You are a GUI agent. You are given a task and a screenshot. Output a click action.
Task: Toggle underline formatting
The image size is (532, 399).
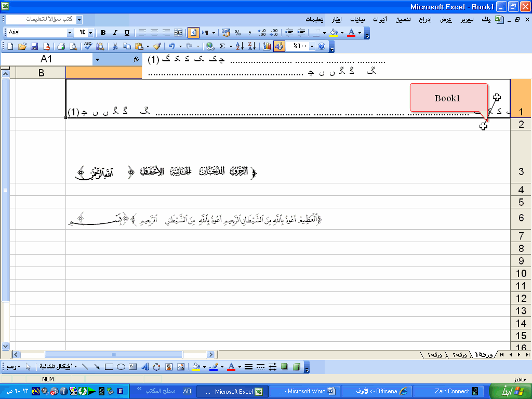point(127,33)
